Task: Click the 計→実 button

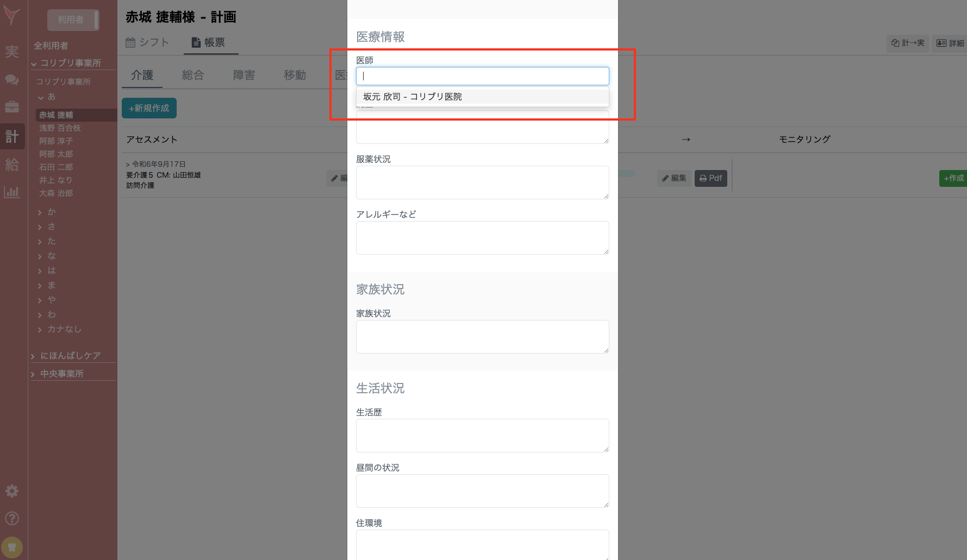Action: (x=907, y=43)
